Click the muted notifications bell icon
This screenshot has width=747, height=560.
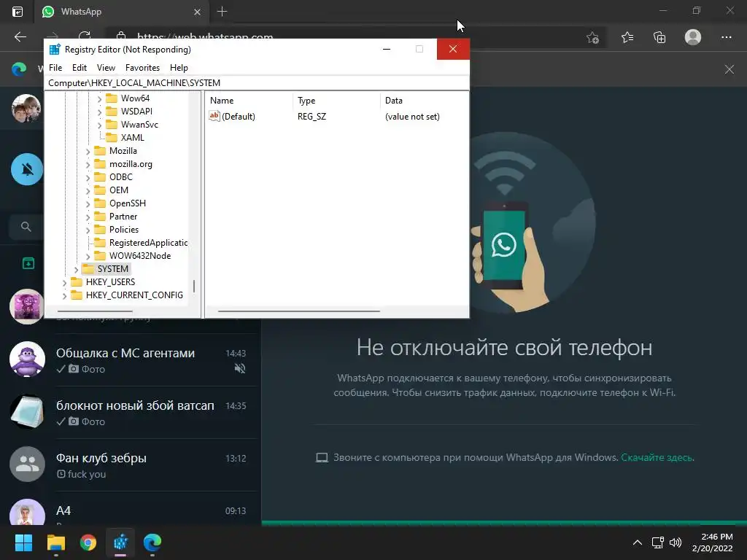27,169
